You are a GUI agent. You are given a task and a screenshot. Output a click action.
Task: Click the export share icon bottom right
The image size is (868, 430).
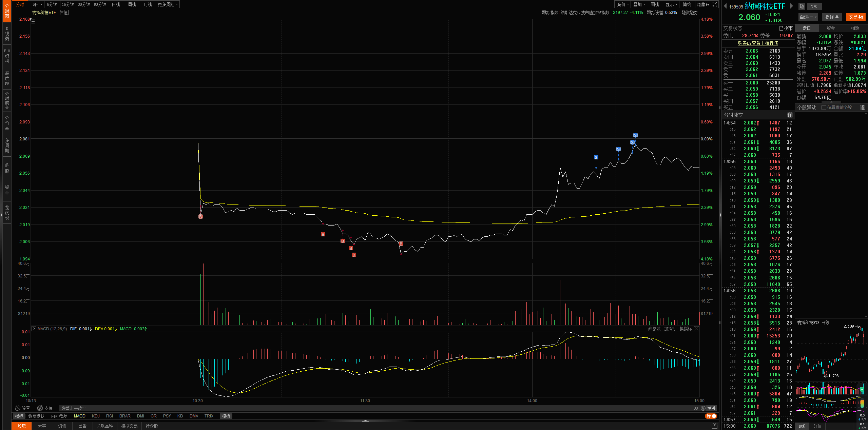click(714, 426)
